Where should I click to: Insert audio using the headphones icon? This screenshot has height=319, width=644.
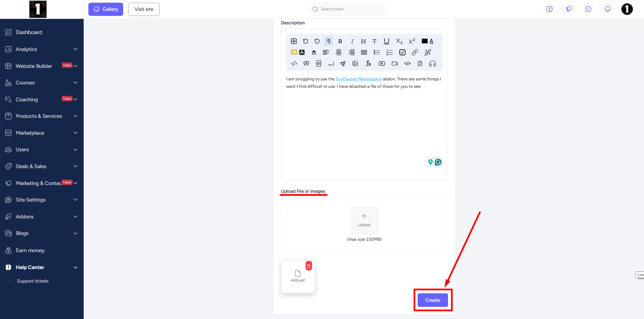click(x=432, y=64)
